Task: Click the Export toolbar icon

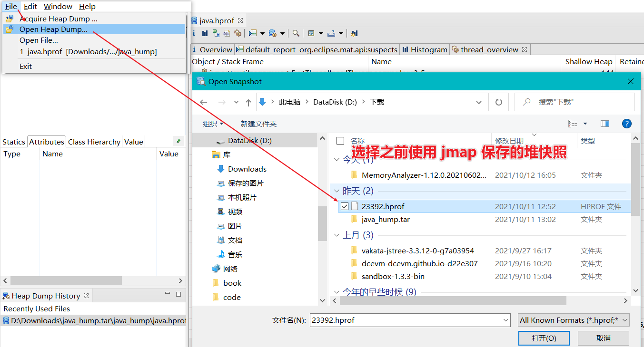Action: pos(331,33)
